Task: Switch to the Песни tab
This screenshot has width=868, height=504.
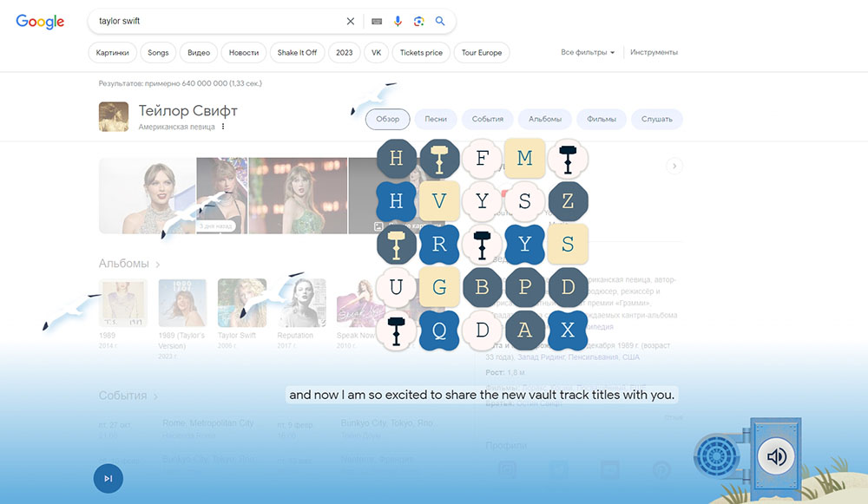Action: click(x=436, y=119)
